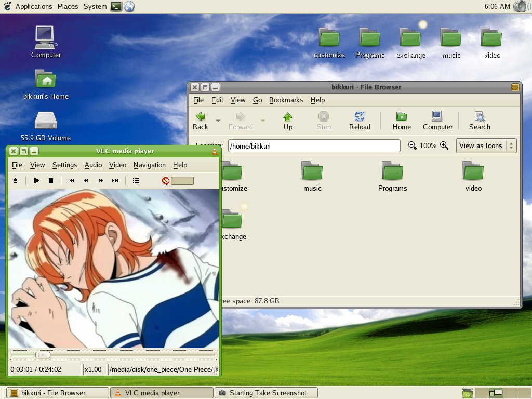Open File menu in File Browser
The height and width of the screenshot is (399, 532).
click(198, 100)
